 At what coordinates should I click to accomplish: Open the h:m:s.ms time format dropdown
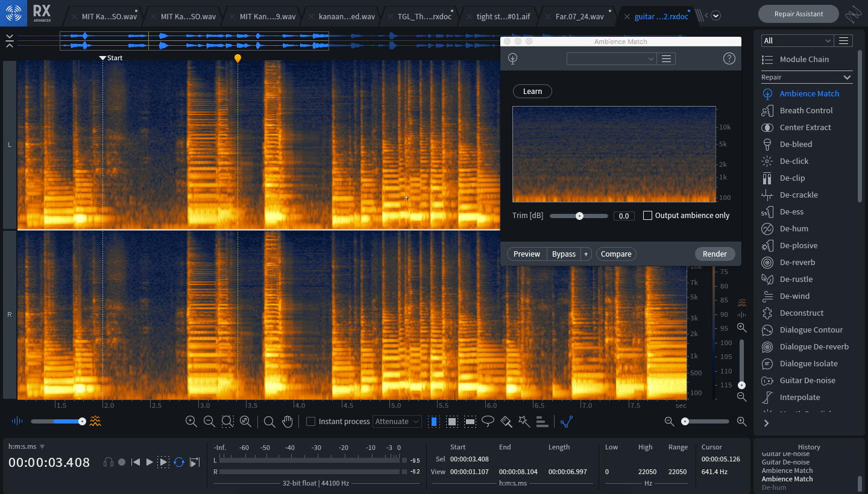[27, 446]
